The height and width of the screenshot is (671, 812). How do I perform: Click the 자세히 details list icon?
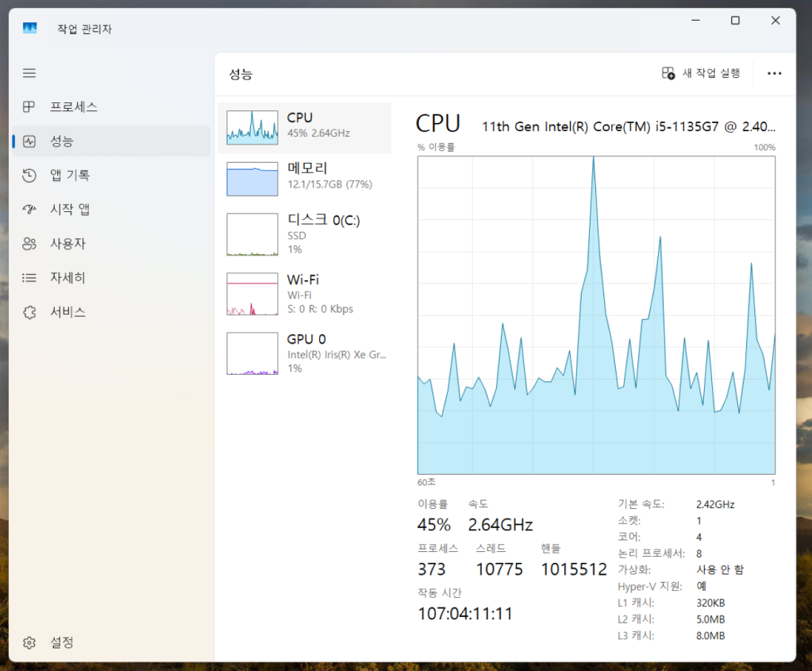[29, 278]
